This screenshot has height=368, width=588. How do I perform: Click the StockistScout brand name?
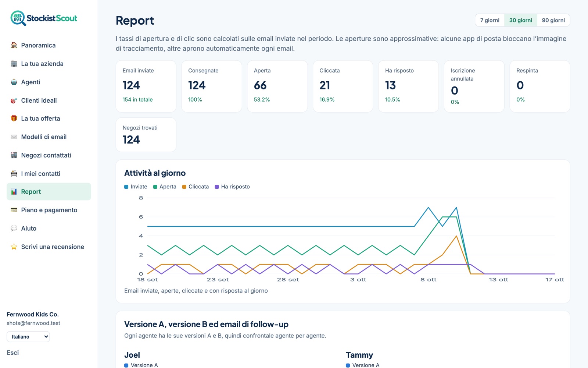(52, 18)
